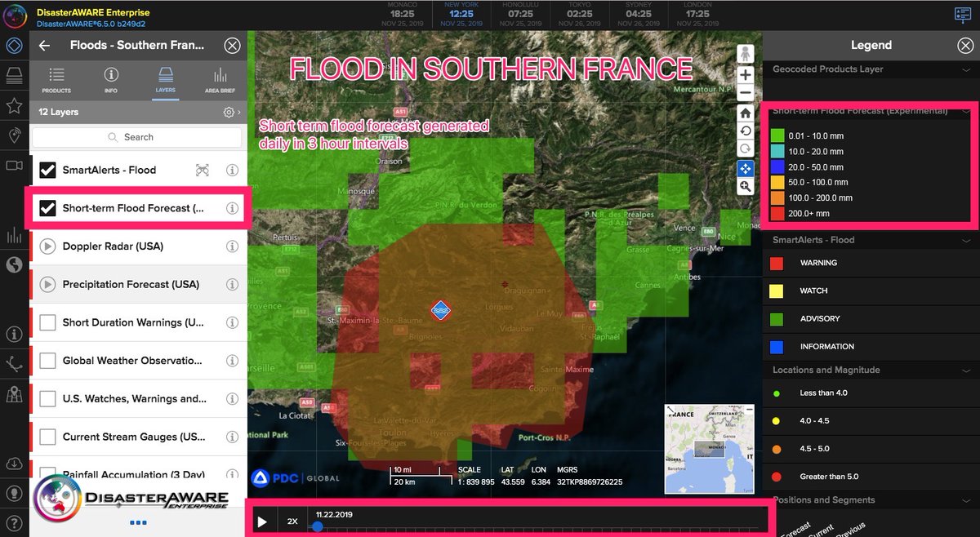Click the Tokyo world clock
Viewport: 980px width, 537px height.
pos(579,16)
